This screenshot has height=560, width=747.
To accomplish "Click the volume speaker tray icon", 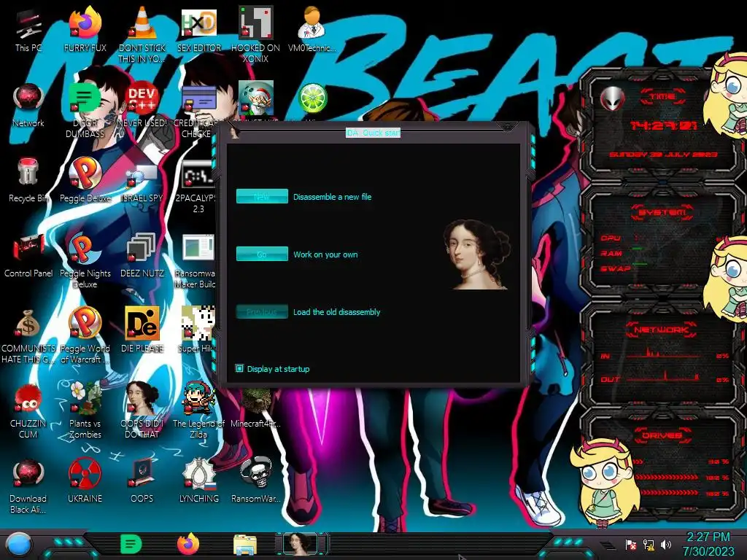I will [665, 544].
